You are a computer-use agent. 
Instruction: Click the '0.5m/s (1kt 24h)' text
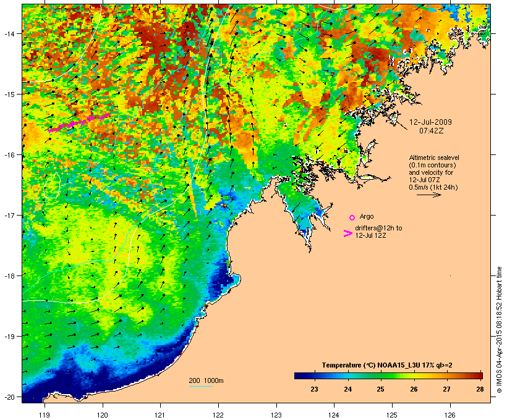click(x=433, y=187)
